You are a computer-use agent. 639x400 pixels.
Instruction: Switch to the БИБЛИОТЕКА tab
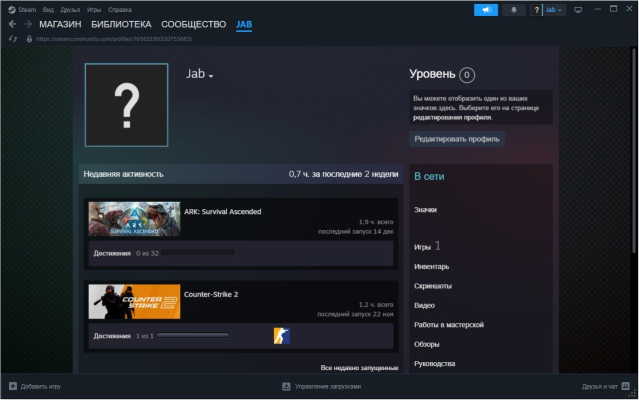click(x=121, y=23)
